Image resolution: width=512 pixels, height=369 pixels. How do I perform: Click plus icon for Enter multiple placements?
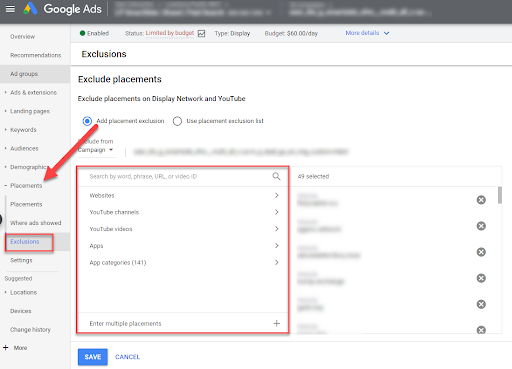277,323
